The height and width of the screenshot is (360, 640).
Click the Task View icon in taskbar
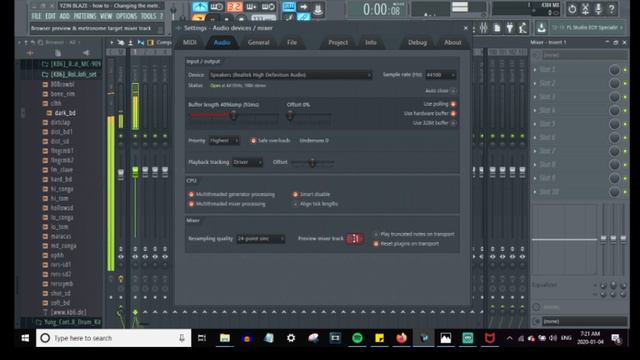pos(202,338)
